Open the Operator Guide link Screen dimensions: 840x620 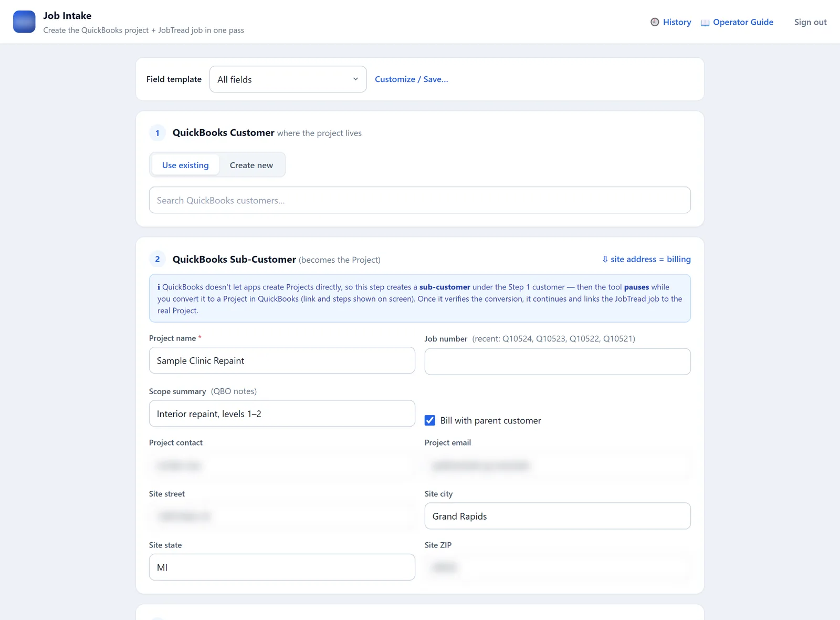click(x=743, y=22)
